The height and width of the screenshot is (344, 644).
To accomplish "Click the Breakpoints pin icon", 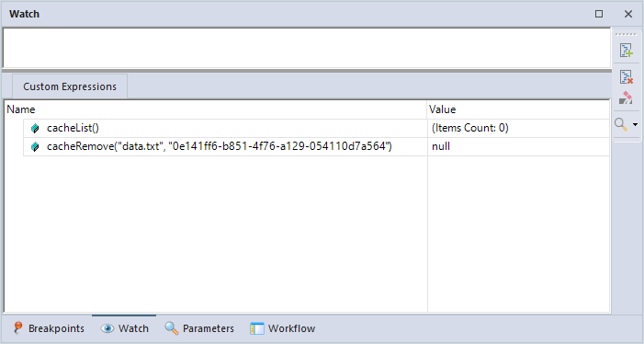I will point(17,328).
